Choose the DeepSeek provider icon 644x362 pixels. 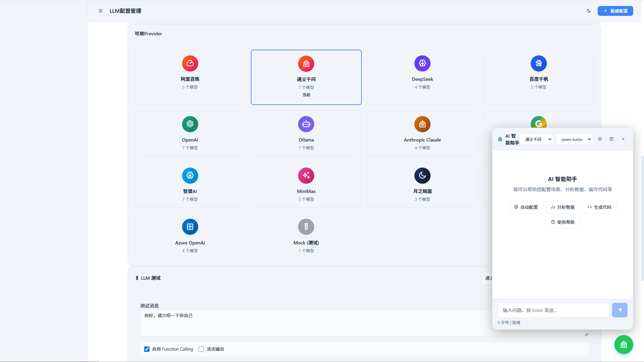[422, 63]
